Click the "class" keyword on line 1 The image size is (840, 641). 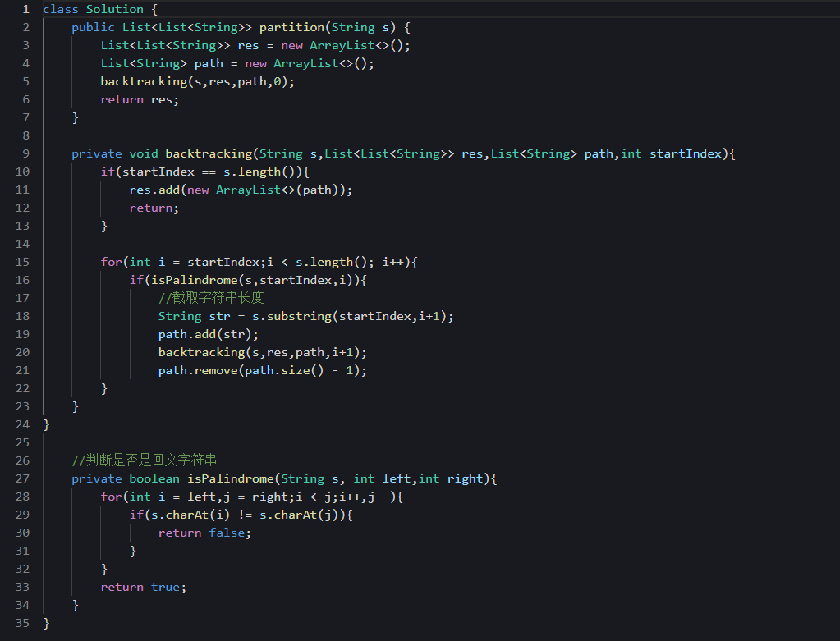pos(61,9)
